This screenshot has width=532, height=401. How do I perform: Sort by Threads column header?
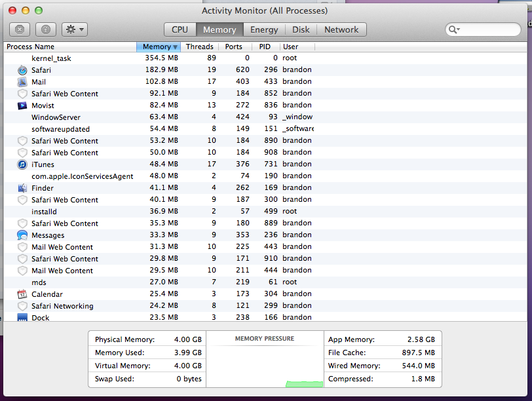point(199,47)
